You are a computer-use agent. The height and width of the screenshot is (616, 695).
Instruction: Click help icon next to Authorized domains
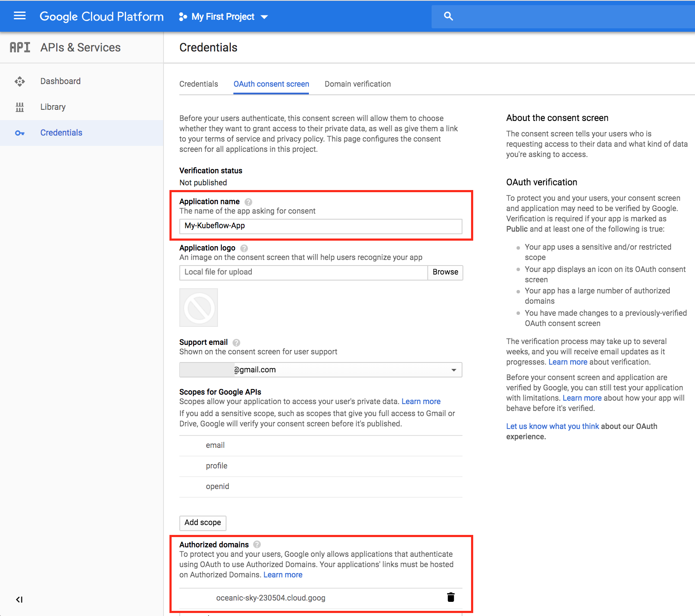tap(257, 544)
